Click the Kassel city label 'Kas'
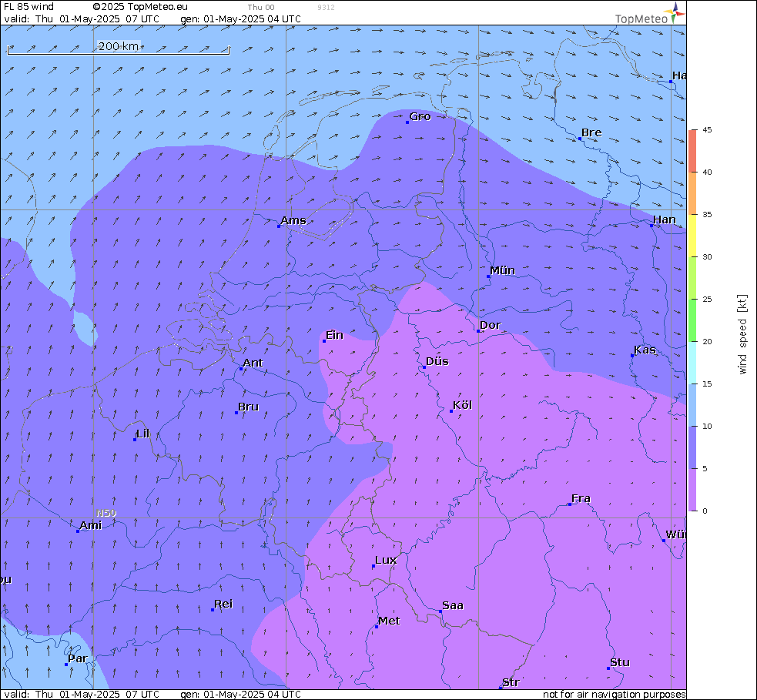 coord(645,350)
